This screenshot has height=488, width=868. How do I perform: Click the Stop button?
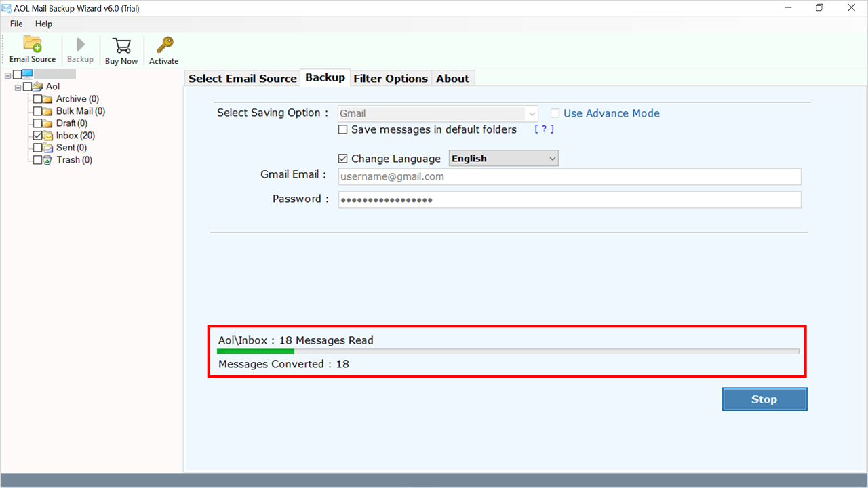point(764,399)
